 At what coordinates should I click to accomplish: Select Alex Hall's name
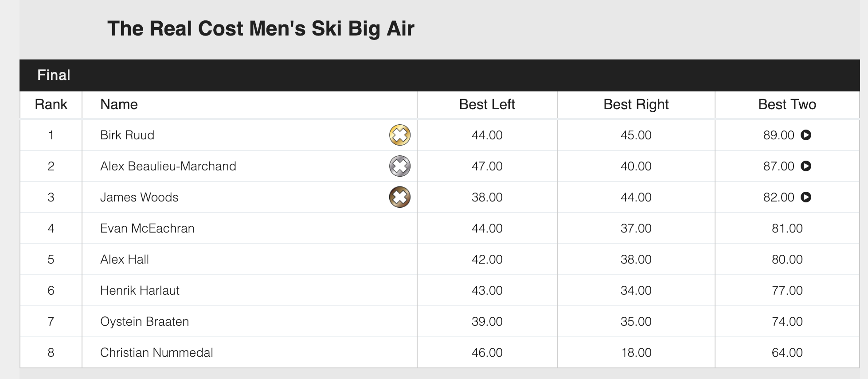click(125, 259)
